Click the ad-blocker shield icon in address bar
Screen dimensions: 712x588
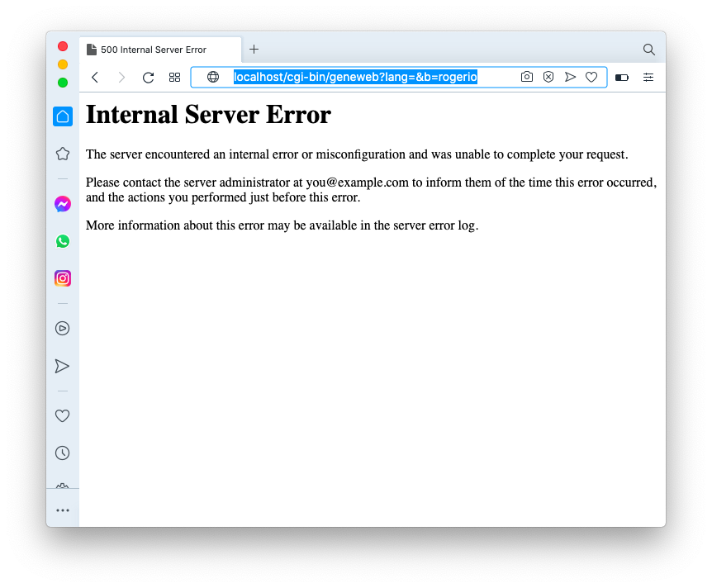pos(548,76)
